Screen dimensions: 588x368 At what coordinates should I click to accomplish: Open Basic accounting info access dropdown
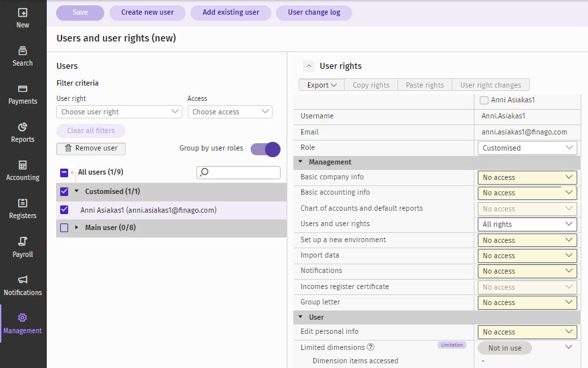(x=527, y=193)
